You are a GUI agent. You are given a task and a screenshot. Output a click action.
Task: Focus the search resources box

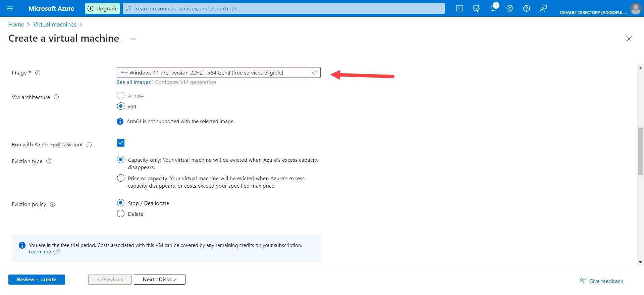pos(284,8)
